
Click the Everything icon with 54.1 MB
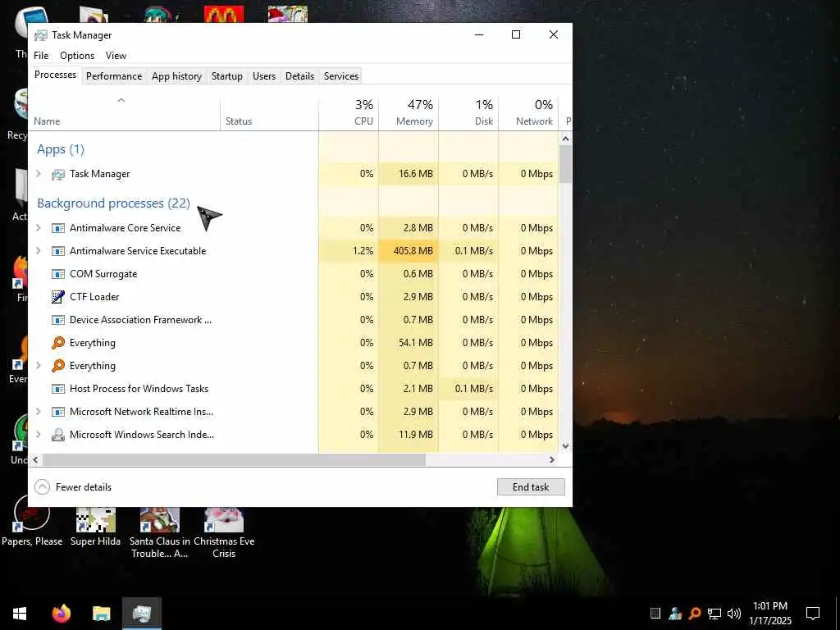click(x=58, y=343)
